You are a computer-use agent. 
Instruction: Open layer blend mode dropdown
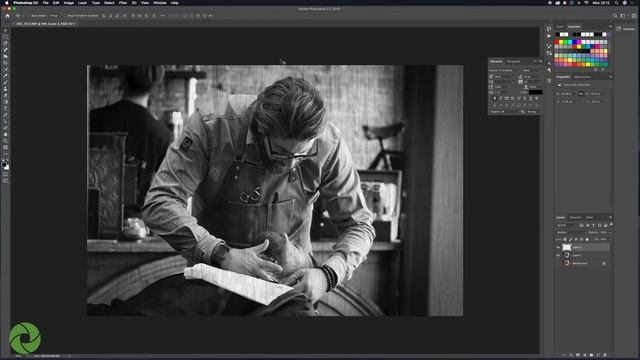click(x=571, y=232)
